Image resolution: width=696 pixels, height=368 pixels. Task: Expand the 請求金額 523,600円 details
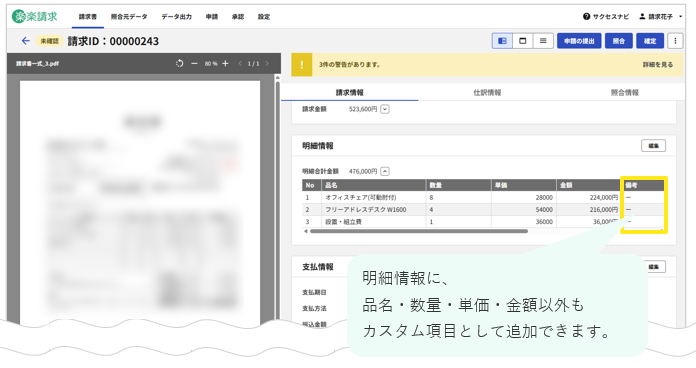(385, 109)
